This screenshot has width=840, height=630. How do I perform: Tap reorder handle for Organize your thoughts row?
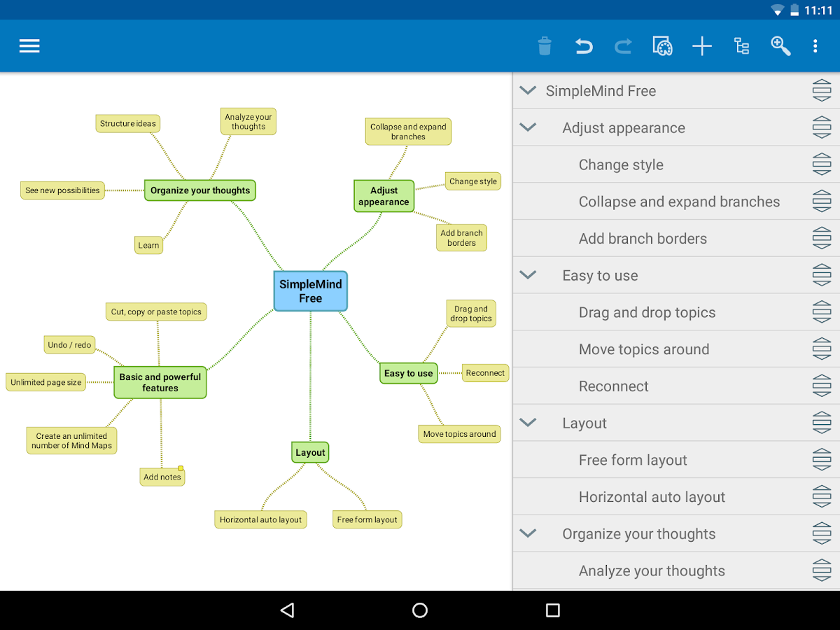click(822, 534)
